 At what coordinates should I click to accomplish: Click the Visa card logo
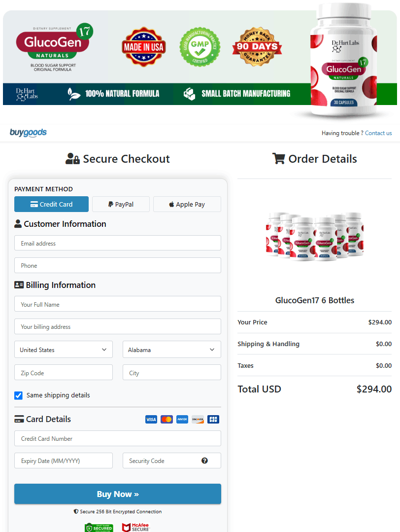coord(151,420)
